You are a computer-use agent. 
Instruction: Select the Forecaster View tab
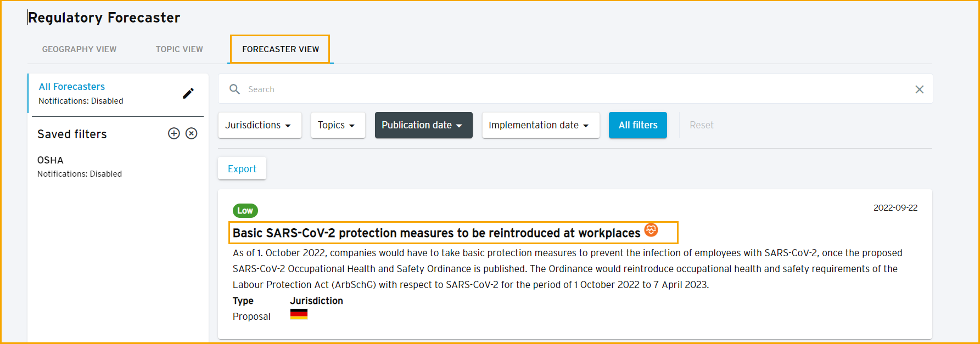tap(281, 49)
